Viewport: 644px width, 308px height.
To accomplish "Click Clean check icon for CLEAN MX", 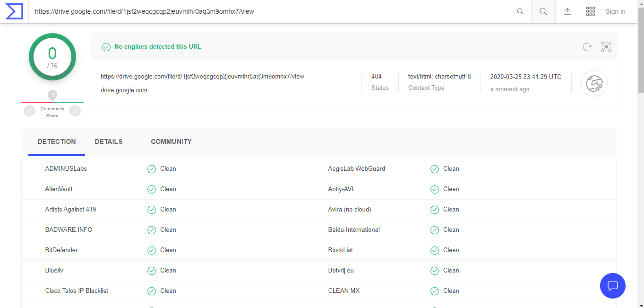I will click(435, 291).
